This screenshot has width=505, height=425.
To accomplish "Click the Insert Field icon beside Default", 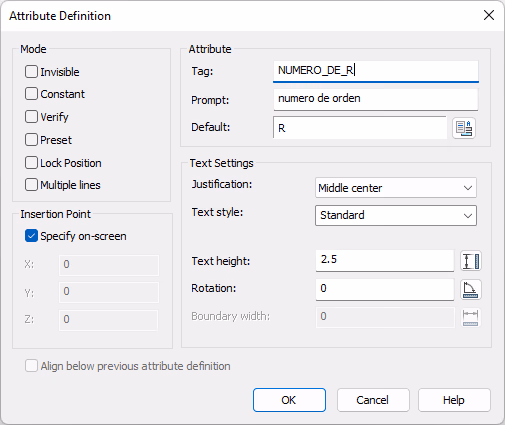I will click(x=464, y=128).
